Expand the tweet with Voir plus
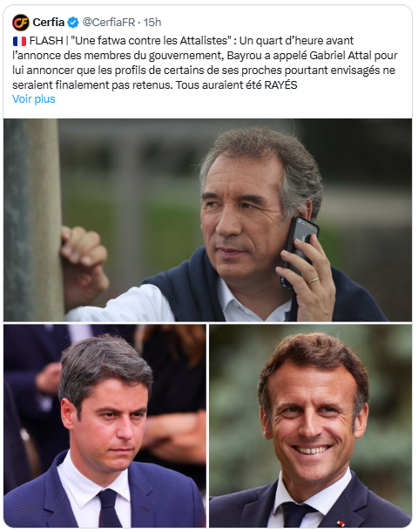Screen dimensions: 418x532 click(x=34, y=99)
